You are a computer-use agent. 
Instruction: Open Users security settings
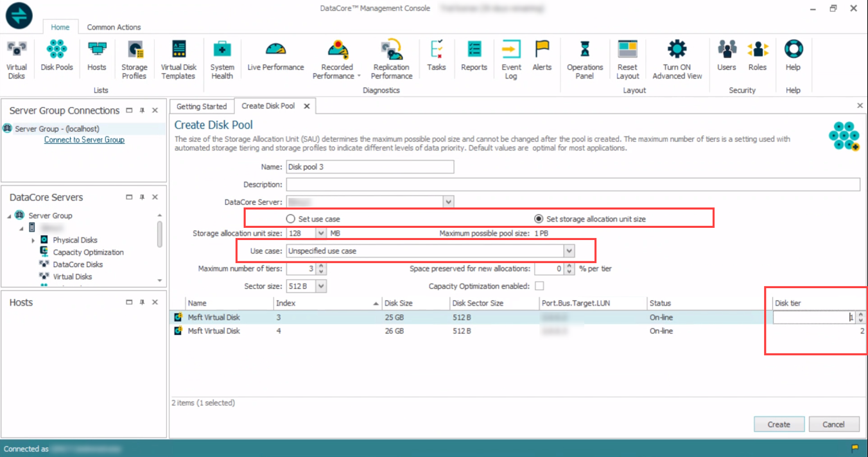[727, 55]
